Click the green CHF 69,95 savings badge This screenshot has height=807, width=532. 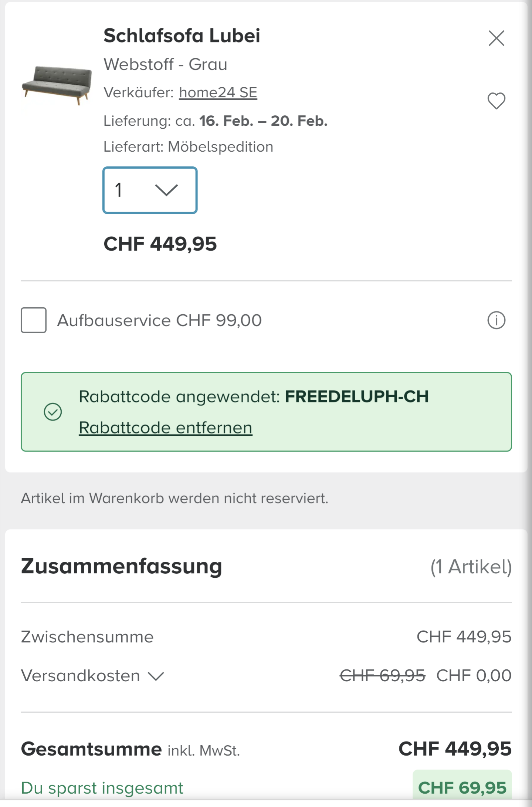(462, 788)
